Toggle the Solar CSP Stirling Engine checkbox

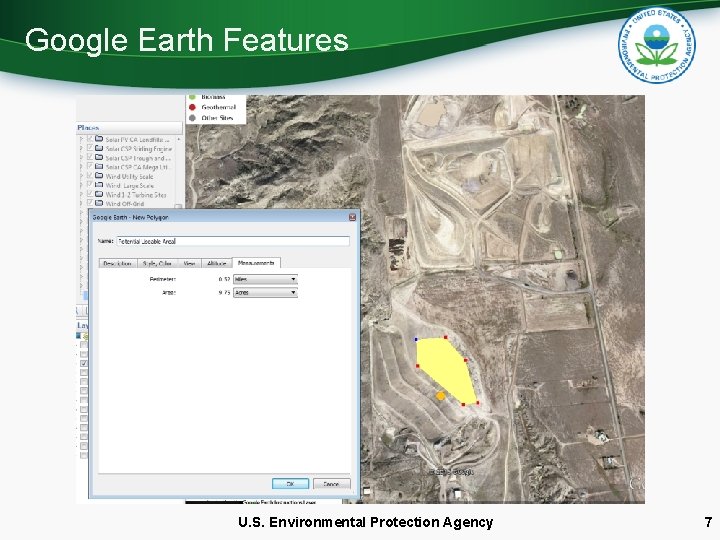(x=90, y=148)
